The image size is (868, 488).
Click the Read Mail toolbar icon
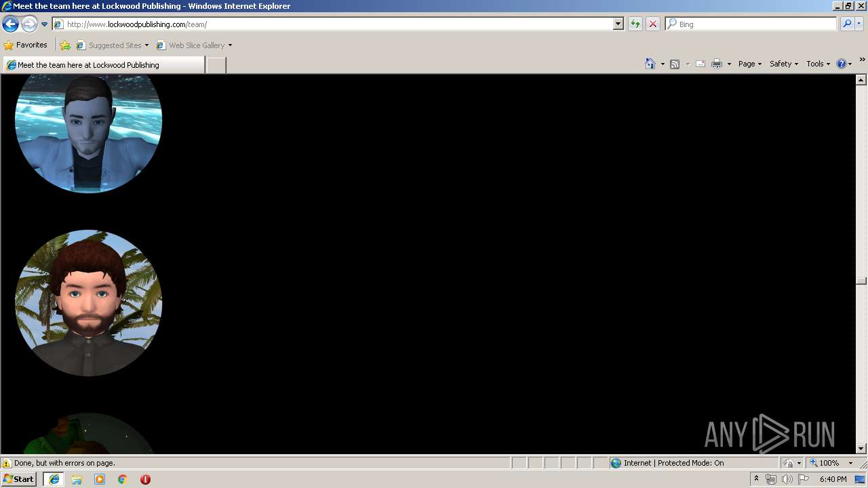(701, 64)
